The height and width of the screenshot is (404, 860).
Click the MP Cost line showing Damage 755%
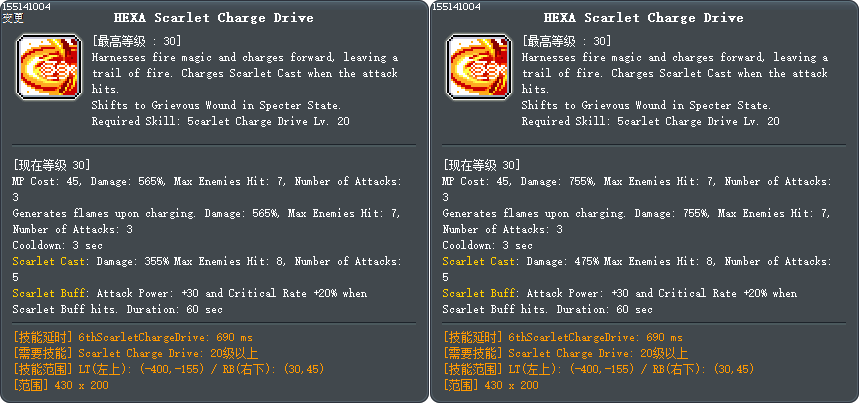[637, 181]
